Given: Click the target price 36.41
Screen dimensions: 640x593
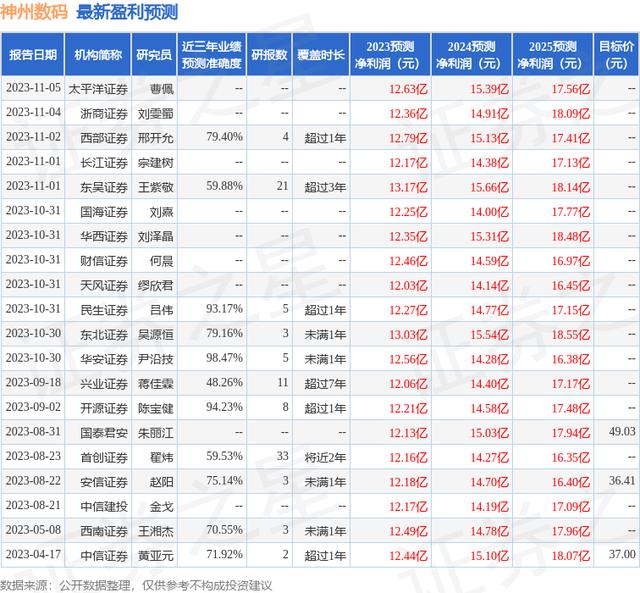Looking at the screenshot, I should (622, 480).
